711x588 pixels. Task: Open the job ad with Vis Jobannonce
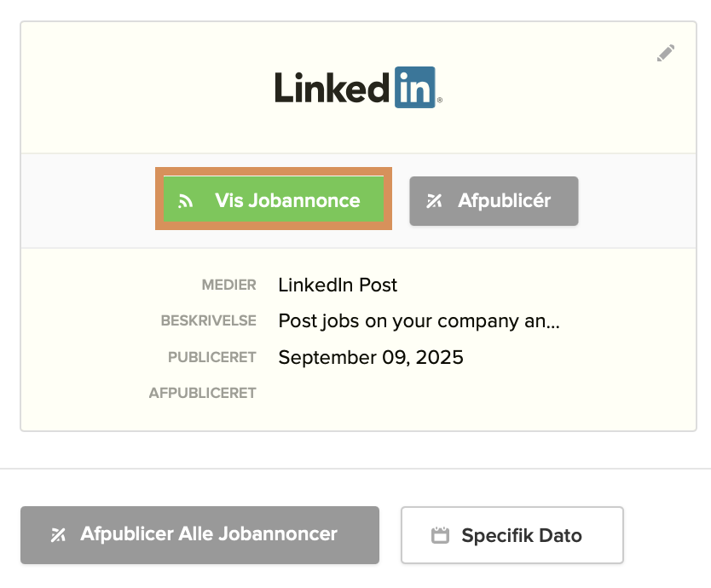pyautogui.click(x=286, y=201)
